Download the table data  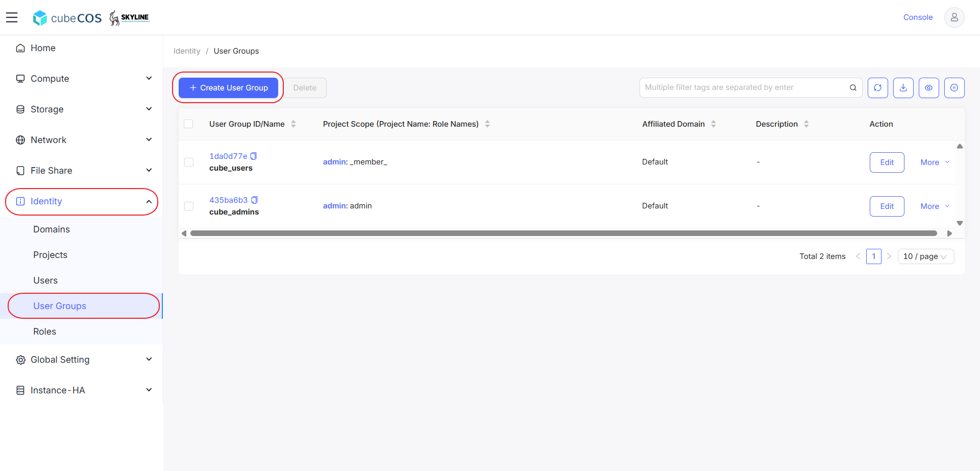coord(903,88)
